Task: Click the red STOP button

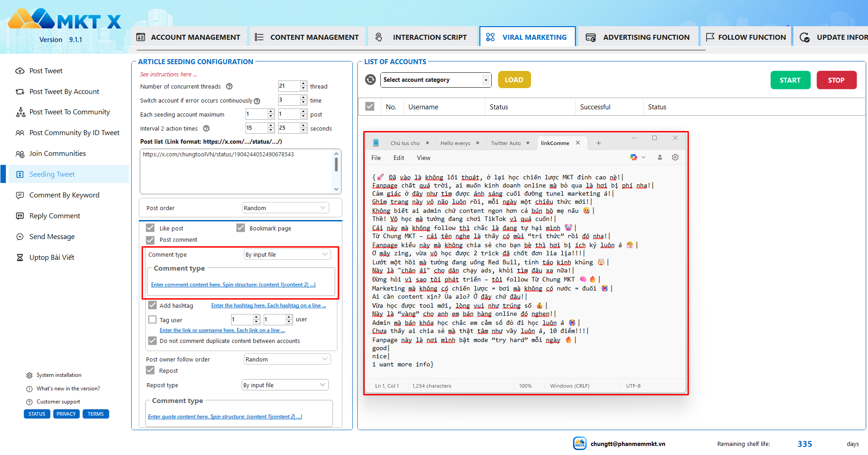Action: pyautogui.click(x=836, y=80)
